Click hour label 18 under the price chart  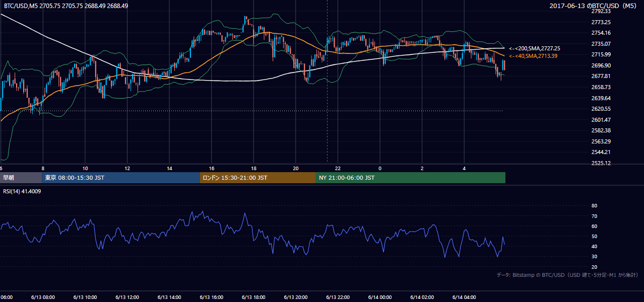point(253,168)
